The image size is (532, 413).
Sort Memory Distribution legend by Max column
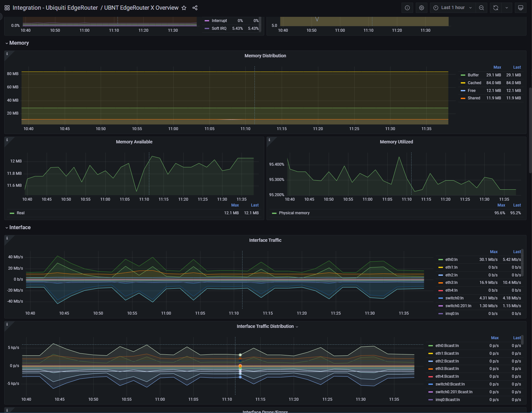point(497,67)
